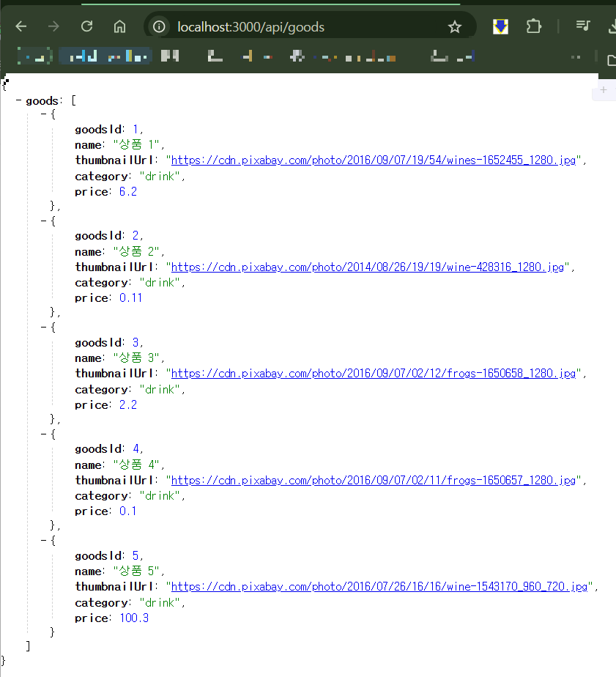Viewport: 616px width, 677px height.
Task: Bookmark this page with the star icon
Action: 455,27
